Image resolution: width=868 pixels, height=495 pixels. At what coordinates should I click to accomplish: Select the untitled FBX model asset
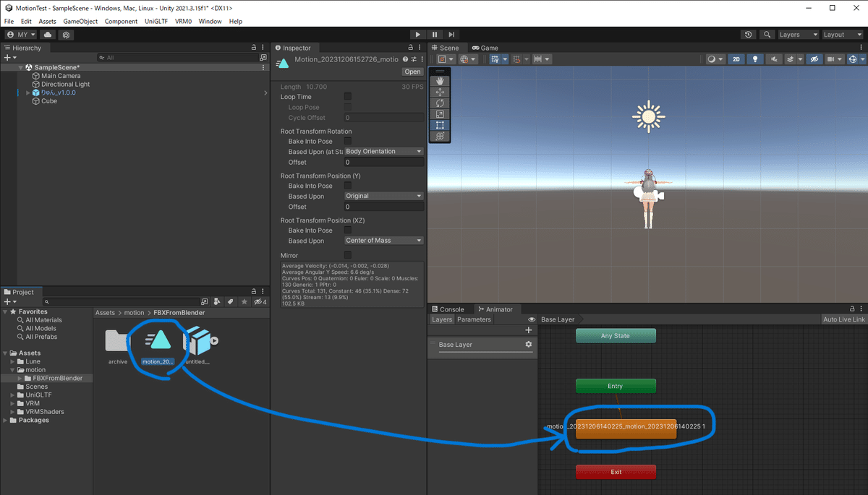199,343
